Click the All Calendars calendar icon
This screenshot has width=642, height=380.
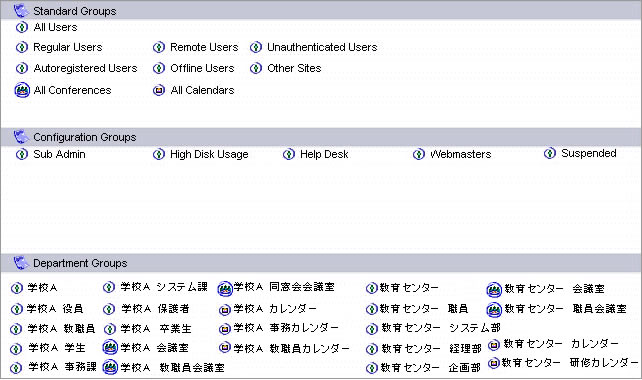tap(159, 90)
